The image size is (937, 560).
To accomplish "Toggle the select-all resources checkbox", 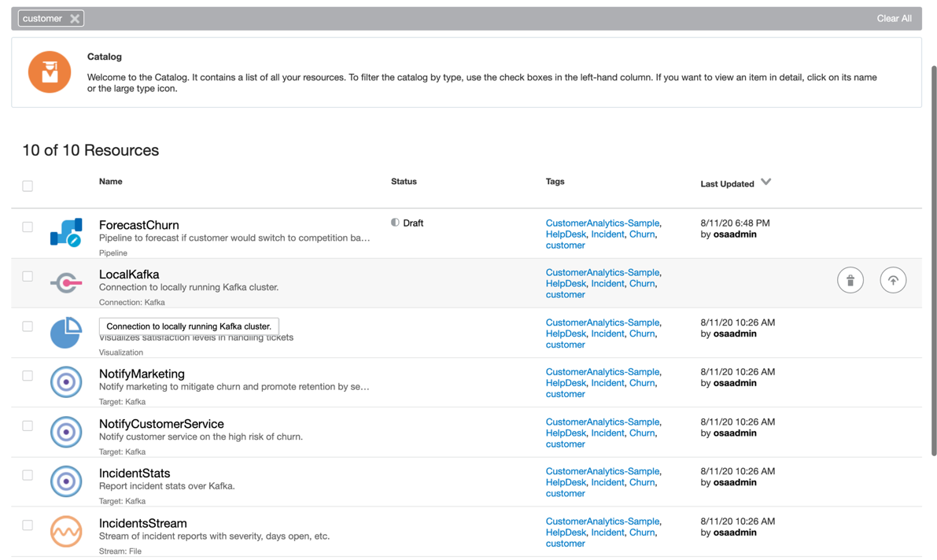I will (28, 186).
